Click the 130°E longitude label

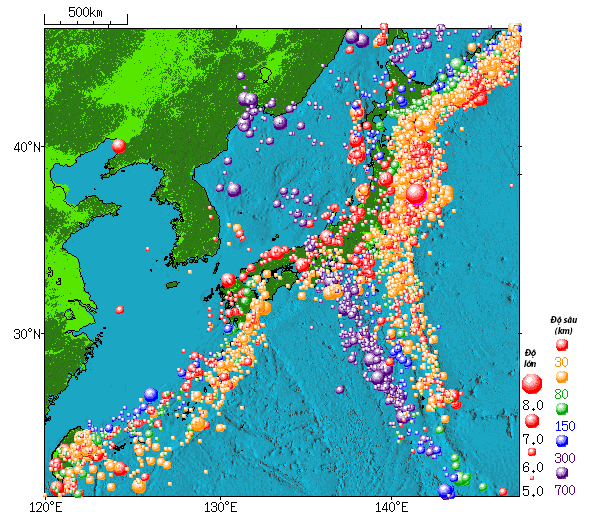click(221, 508)
